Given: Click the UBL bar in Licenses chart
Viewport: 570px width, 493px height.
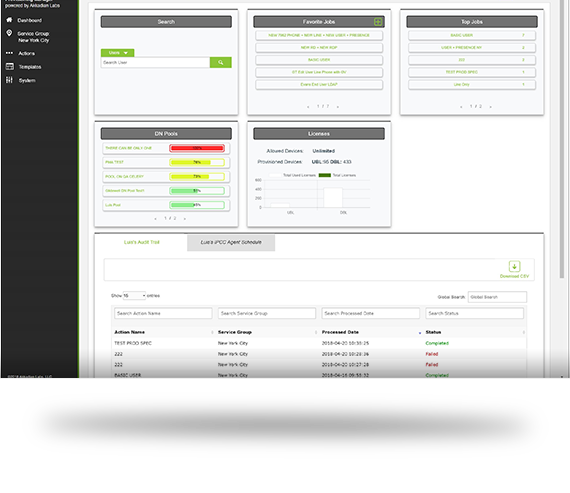Looking at the screenshot, I should click(280, 205).
